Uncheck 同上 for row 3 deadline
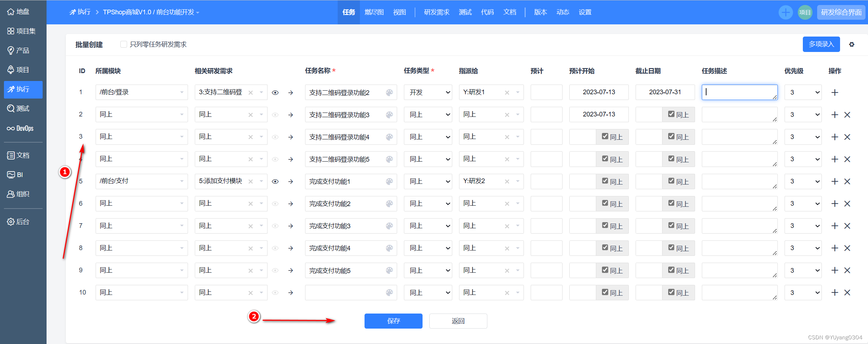The image size is (868, 344). 671,136
